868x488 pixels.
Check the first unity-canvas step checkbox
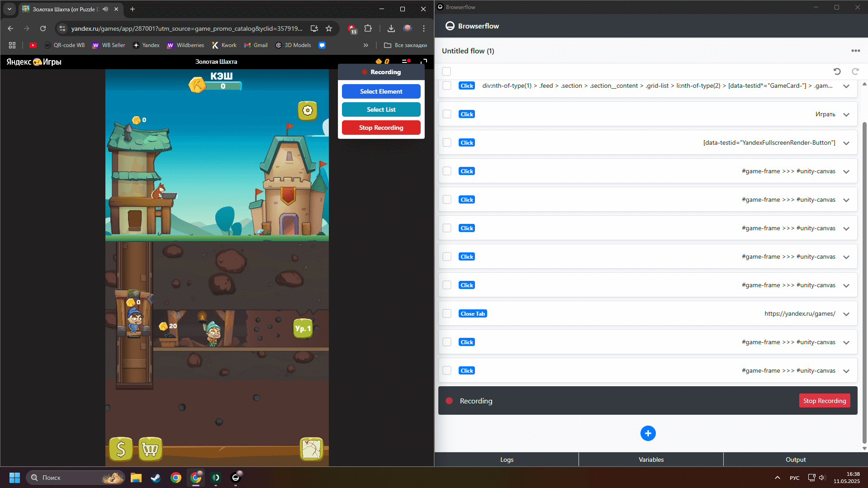447,171
